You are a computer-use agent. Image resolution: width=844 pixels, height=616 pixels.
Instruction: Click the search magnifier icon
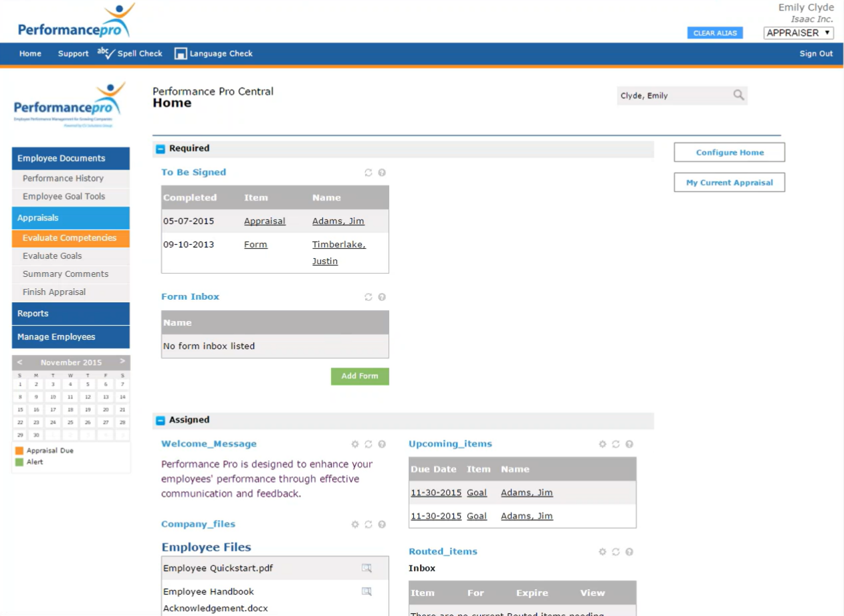tap(738, 95)
